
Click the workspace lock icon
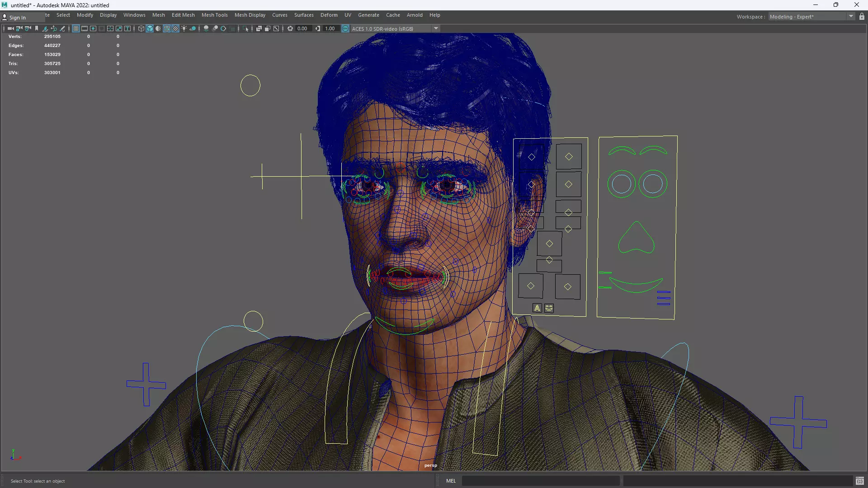click(x=862, y=17)
